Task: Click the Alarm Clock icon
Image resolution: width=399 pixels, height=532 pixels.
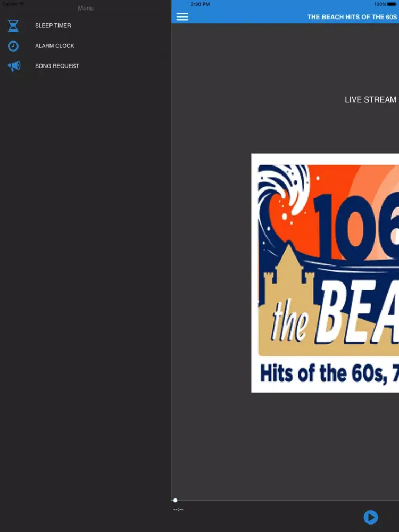Action: tap(13, 46)
